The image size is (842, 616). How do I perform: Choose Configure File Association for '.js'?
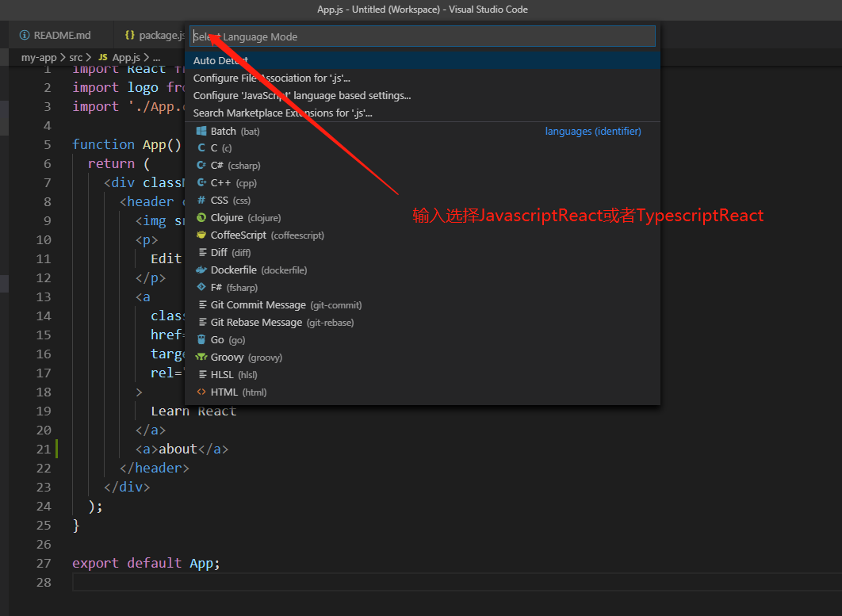point(278,78)
